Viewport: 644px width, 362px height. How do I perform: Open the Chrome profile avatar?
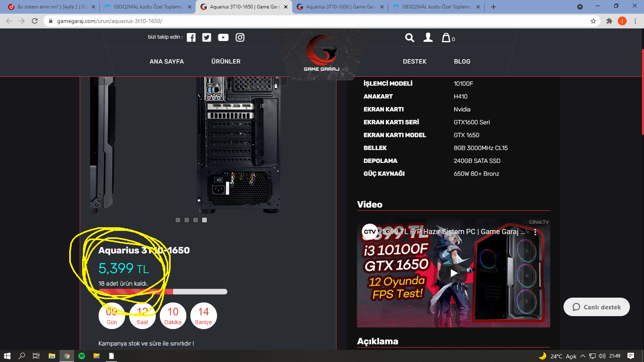pos(622,21)
